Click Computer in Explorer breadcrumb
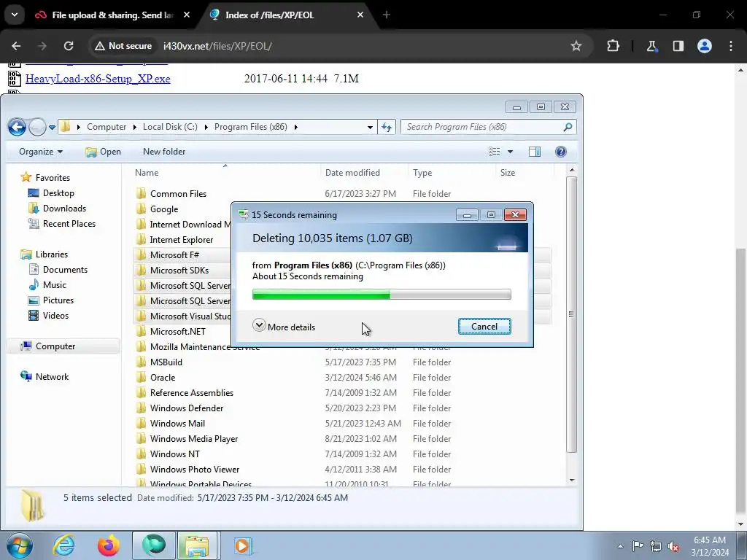The image size is (747, 560). coord(107,127)
